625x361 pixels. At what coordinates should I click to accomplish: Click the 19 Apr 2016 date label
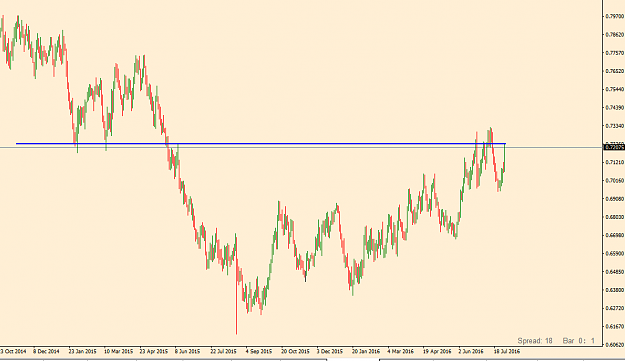coord(437,351)
